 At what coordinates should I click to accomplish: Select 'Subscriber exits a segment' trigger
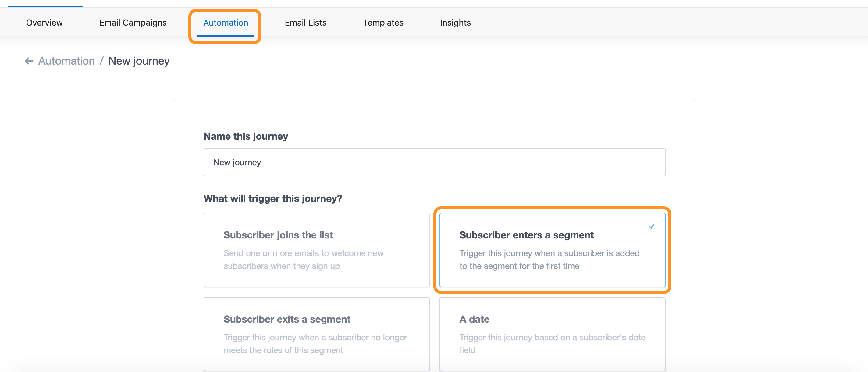316,334
